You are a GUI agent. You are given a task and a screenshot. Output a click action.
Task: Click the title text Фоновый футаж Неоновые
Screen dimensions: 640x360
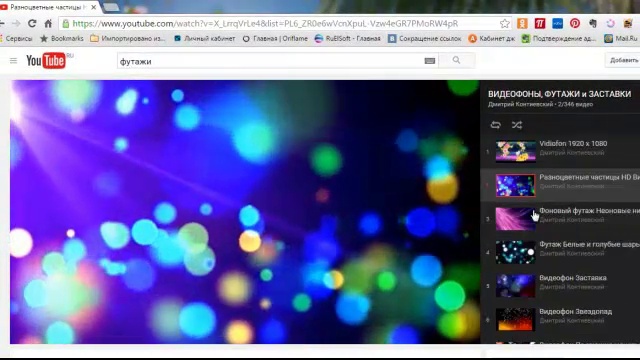pos(589,211)
